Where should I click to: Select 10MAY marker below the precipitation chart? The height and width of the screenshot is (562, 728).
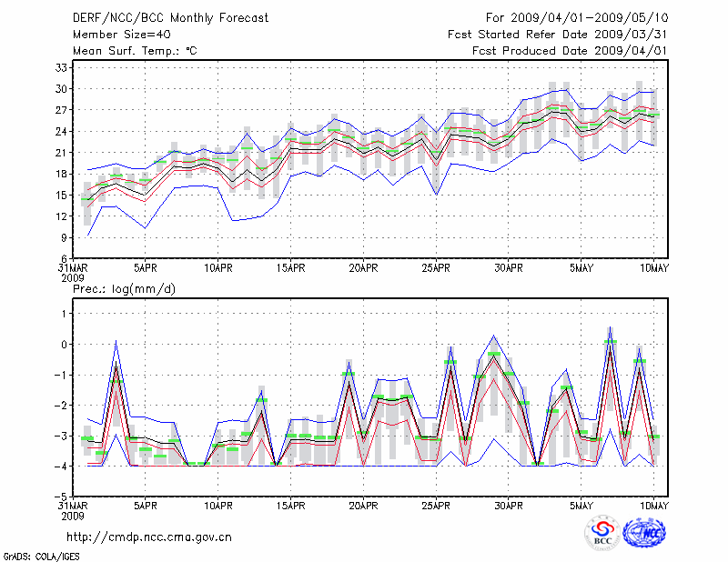point(654,505)
